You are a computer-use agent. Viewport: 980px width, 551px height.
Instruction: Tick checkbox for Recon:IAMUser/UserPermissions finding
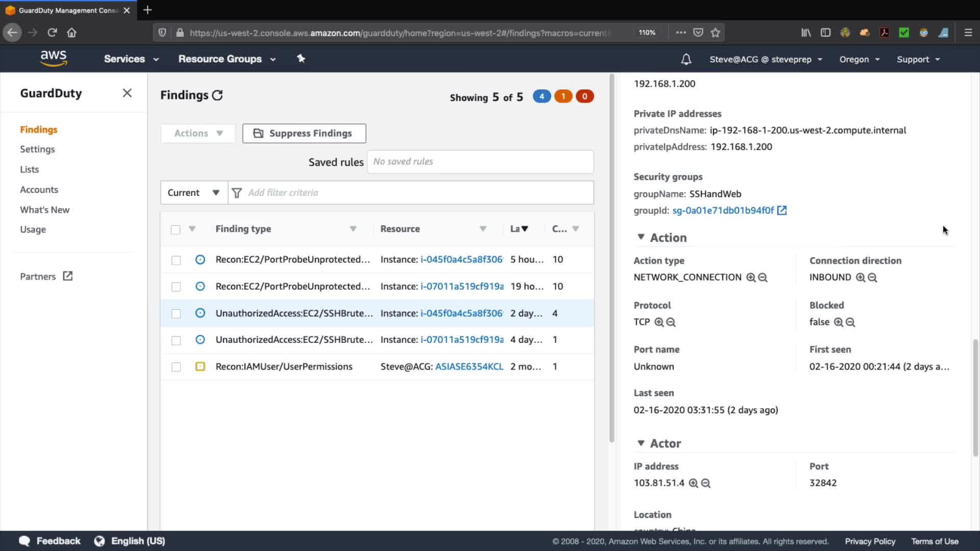tap(176, 367)
